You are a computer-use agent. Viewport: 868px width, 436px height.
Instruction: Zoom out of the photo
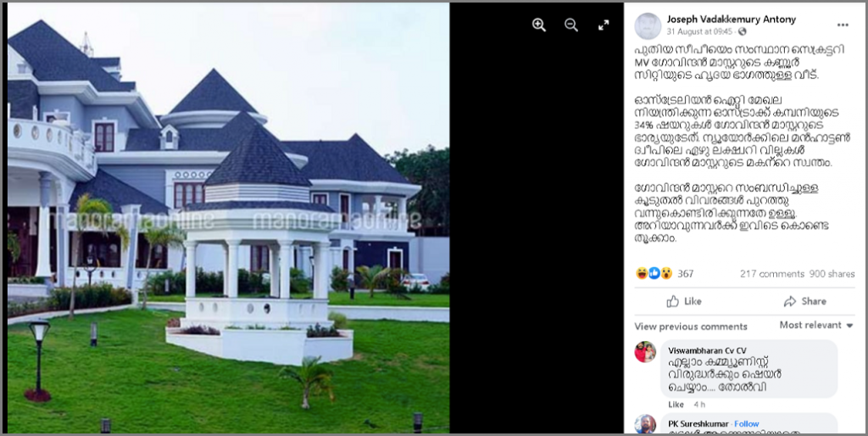pyautogui.click(x=571, y=25)
